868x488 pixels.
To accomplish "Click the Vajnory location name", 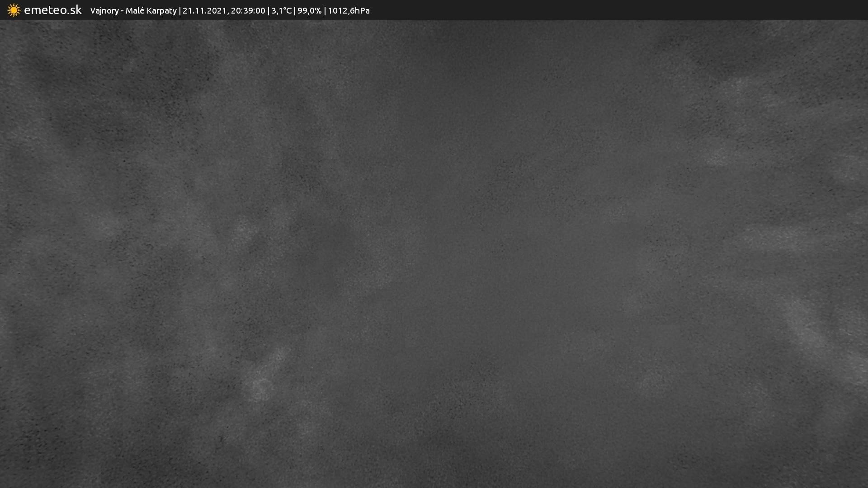I will 104,11.
